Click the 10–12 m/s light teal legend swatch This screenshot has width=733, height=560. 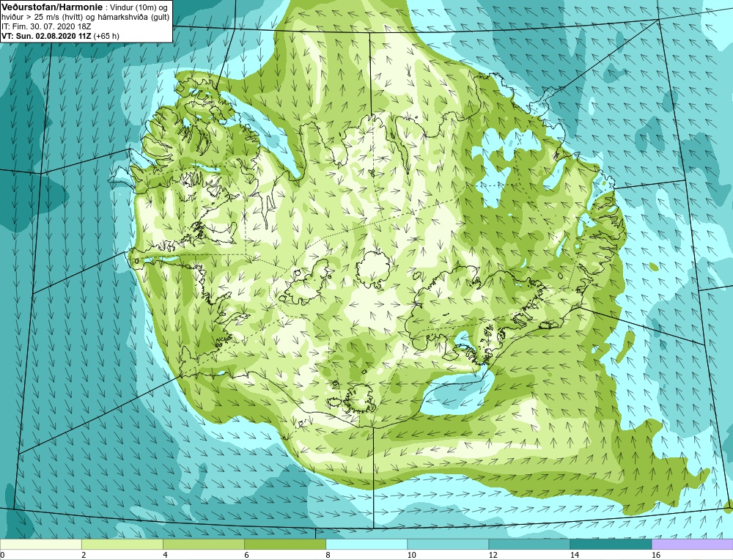coord(448,544)
